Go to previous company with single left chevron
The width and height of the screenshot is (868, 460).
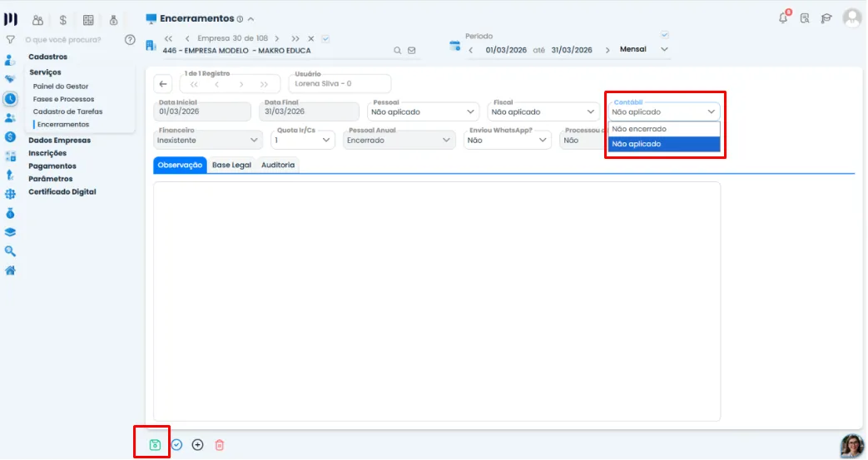(x=187, y=39)
